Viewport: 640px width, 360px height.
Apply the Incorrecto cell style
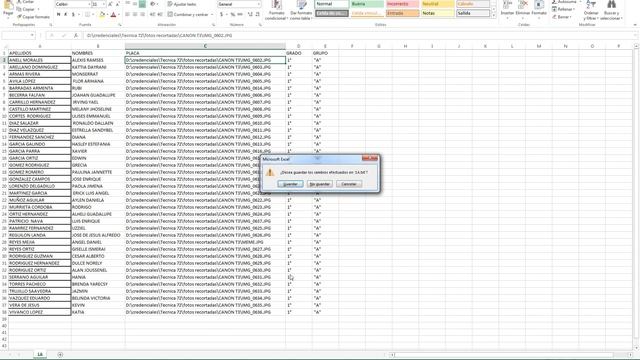[x=402, y=4]
